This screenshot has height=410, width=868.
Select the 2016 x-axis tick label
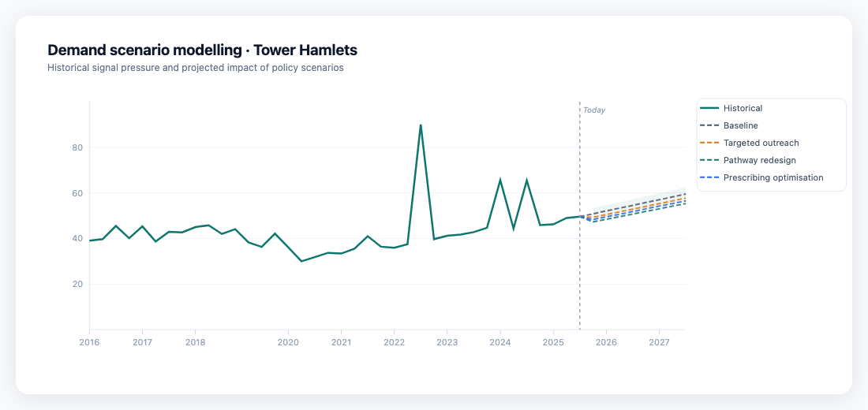pyautogui.click(x=89, y=342)
